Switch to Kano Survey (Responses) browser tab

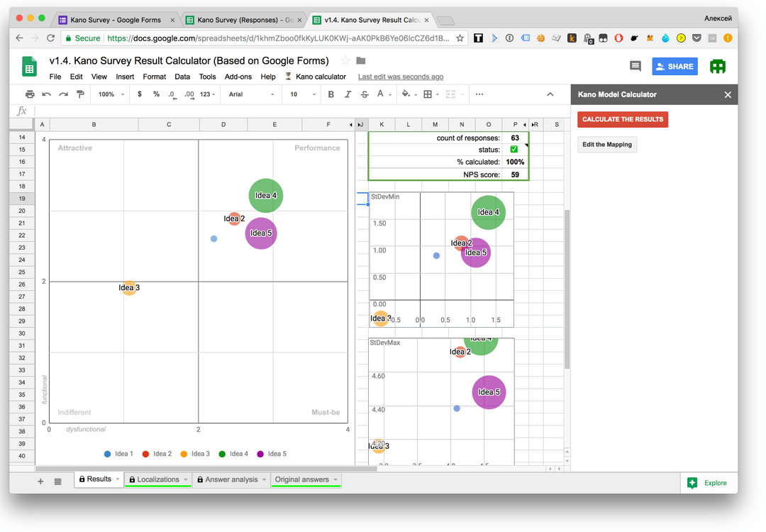pos(244,20)
